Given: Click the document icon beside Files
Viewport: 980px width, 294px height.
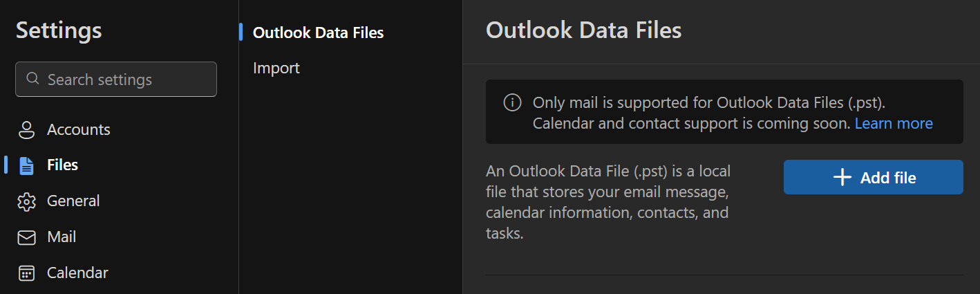Looking at the screenshot, I should pos(26,165).
